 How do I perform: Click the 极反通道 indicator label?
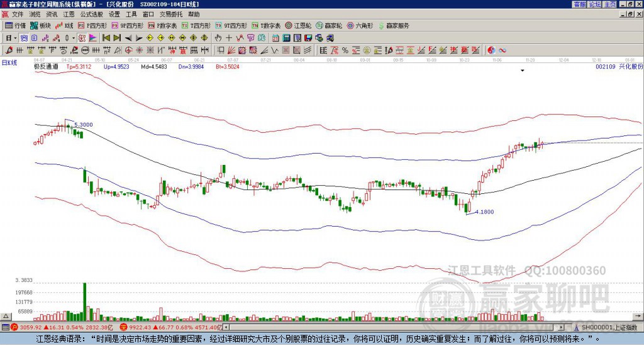(x=46, y=66)
